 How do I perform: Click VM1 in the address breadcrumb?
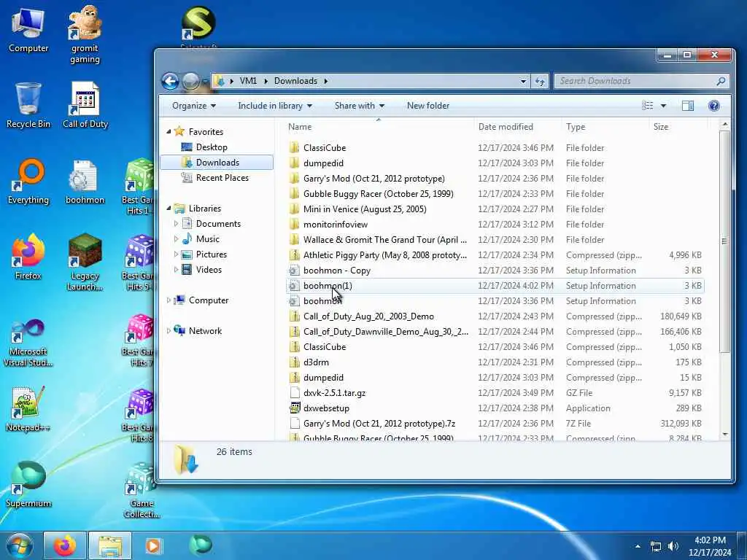(x=248, y=81)
